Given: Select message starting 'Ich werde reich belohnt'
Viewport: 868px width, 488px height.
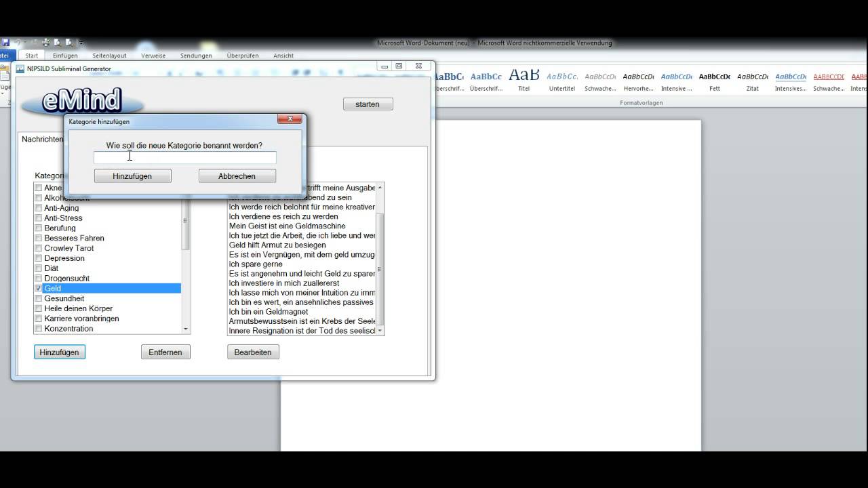Looking at the screenshot, I should pyautogui.click(x=301, y=207).
